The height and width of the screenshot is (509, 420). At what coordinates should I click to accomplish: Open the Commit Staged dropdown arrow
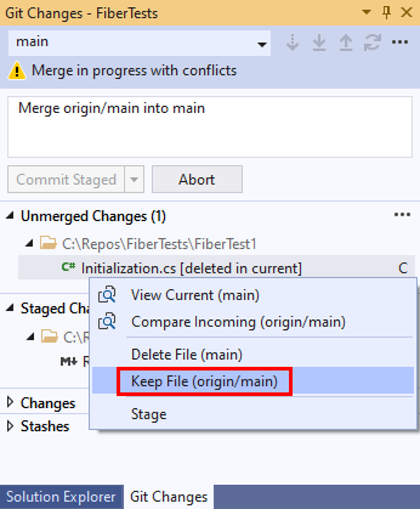coord(134,179)
